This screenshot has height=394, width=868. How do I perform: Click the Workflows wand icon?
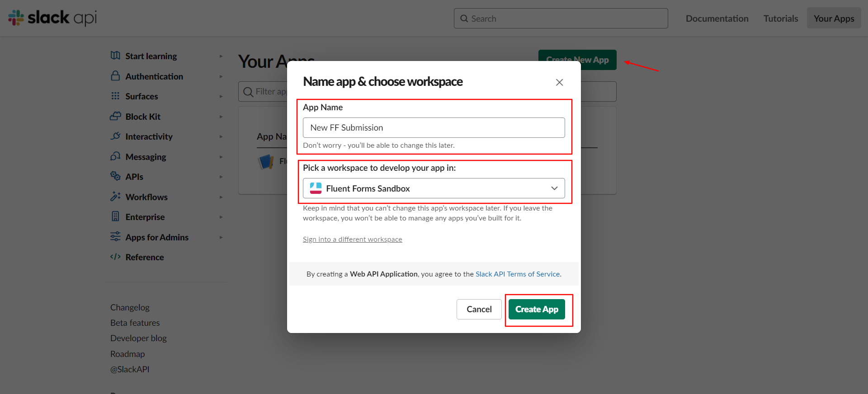click(115, 197)
